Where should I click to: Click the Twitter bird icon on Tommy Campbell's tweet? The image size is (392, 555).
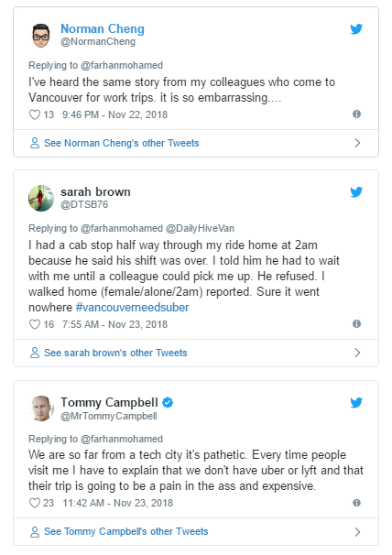click(x=356, y=402)
